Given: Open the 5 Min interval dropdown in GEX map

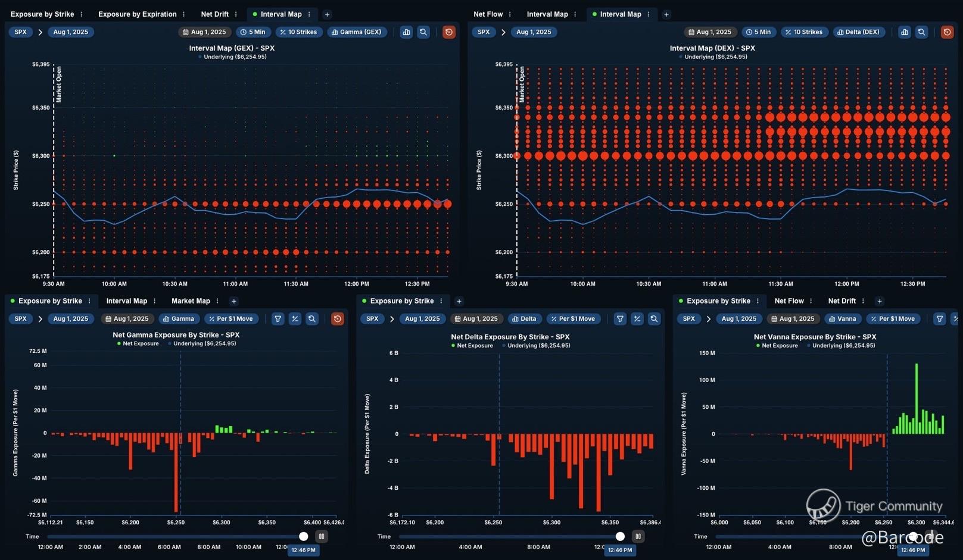Looking at the screenshot, I should 253,32.
